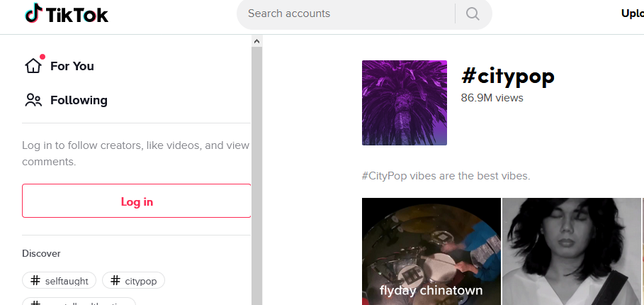Click the hash symbol on selftaught tag
Image resolution: width=644 pixels, height=305 pixels.
(35, 281)
